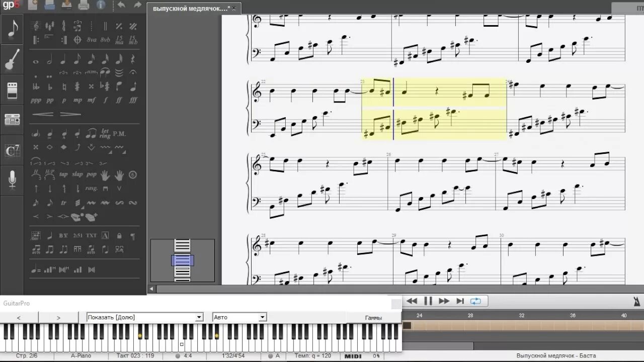Set dynamic to fff
Image resolution: width=644 pixels, height=362 pixels.
[133, 100]
